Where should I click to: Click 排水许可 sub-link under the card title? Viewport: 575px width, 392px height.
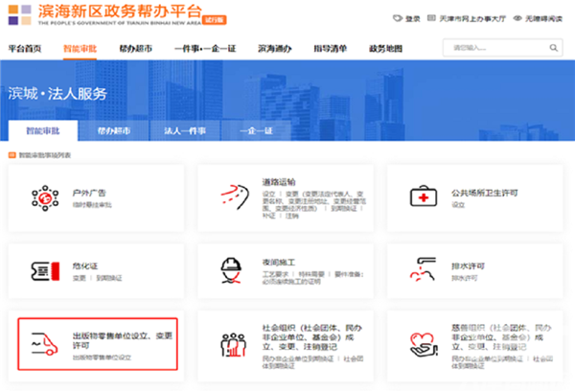(465, 278)
